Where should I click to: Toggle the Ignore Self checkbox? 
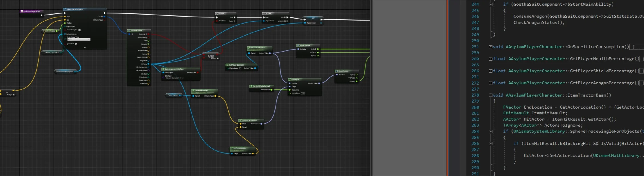pos(76,44)
